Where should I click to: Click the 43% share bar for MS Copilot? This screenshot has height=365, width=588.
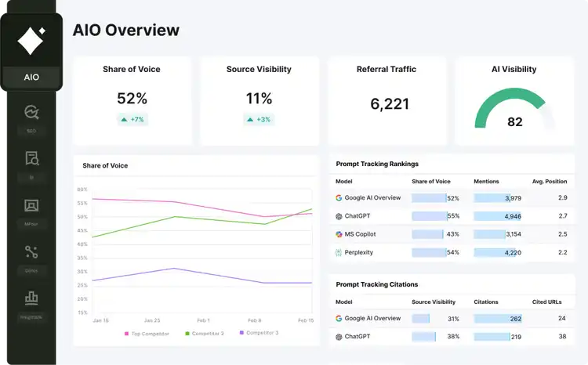[x=427, y=234]
